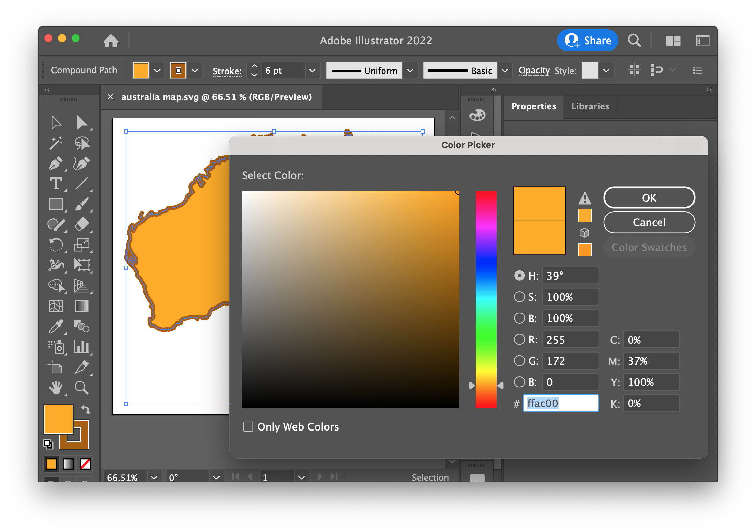The height and width of the screenshot is (532, 756).
Task: Click the Home icon
Action: pos(111,41)
